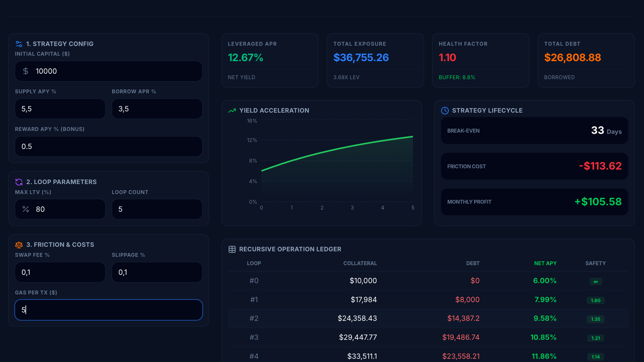Image resolution: width=644 pixels, height=362 pixels.
Task: Select the Loop Count input field
Action: pyautogui.click(x=157, y=209)
